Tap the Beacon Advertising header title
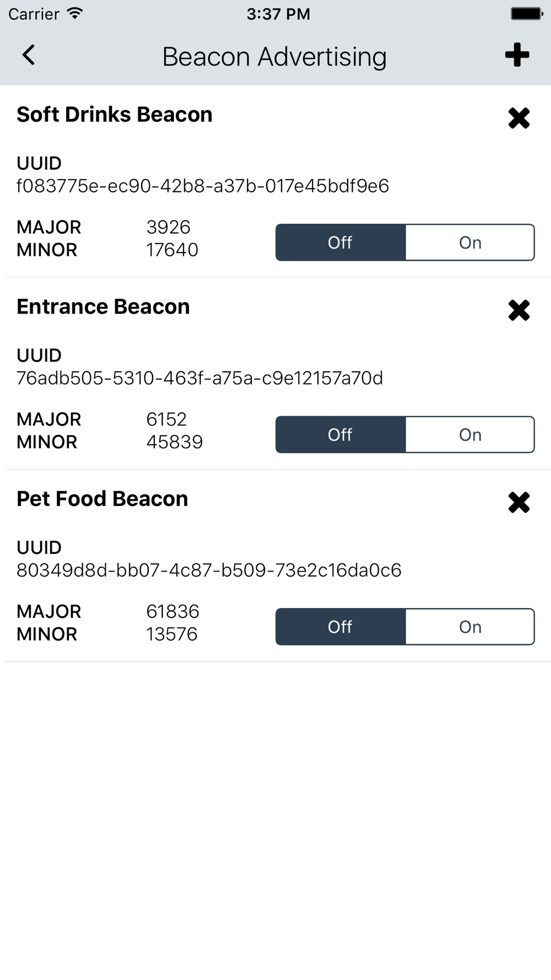Viewport: 551px width, 980px height. [274, 57]
